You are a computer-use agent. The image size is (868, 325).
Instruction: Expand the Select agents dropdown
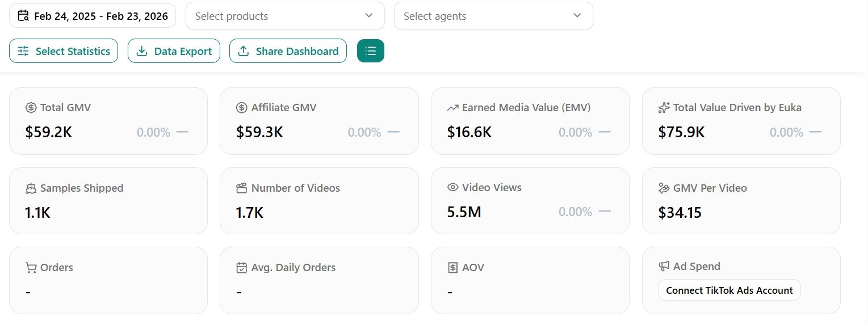tap(493, 16)
